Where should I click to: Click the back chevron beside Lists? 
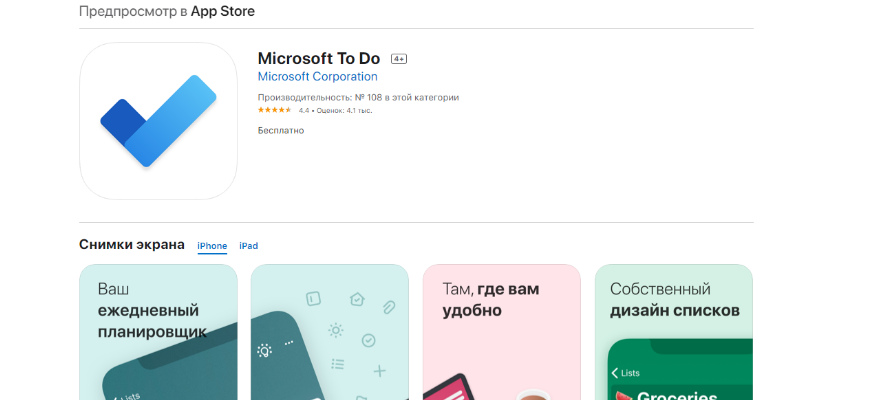(x=614, y=373)
